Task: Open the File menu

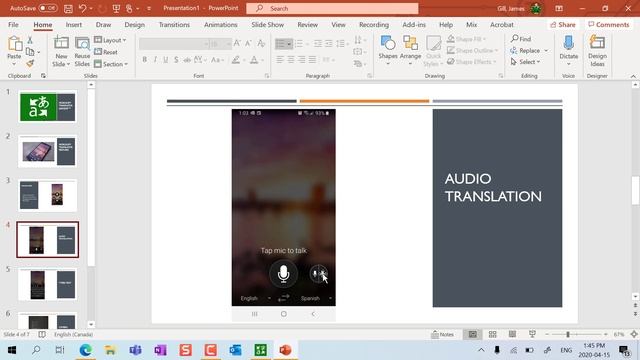Action: 13,24
